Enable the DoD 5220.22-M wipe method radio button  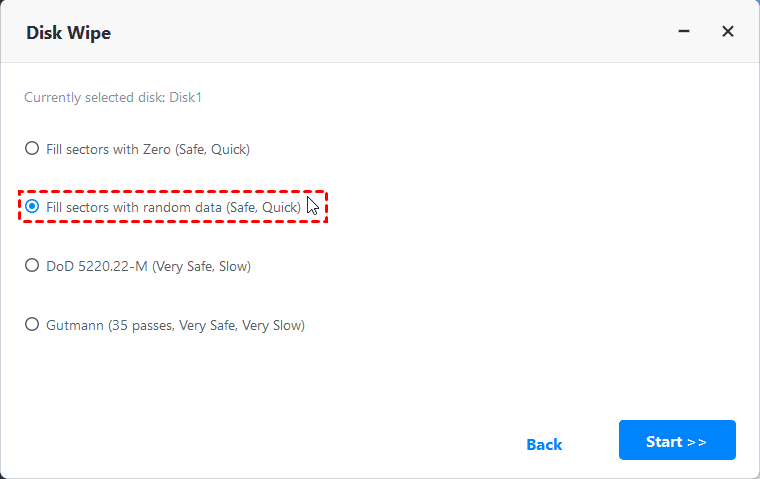click(x=32, y=266)
